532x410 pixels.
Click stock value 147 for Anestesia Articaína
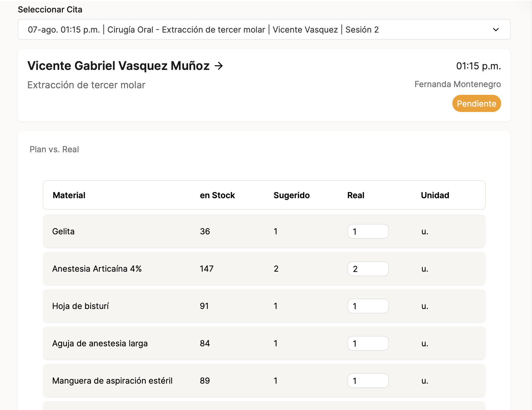point(207,269)
